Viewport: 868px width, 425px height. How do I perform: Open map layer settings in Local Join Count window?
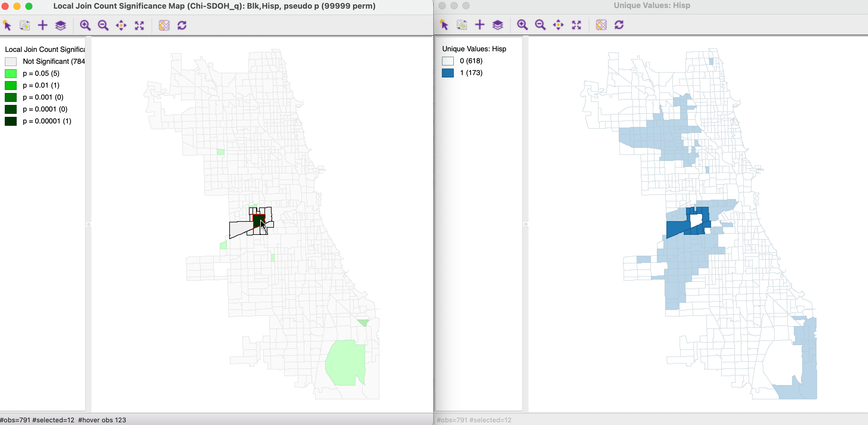click(x=61, y=25)
